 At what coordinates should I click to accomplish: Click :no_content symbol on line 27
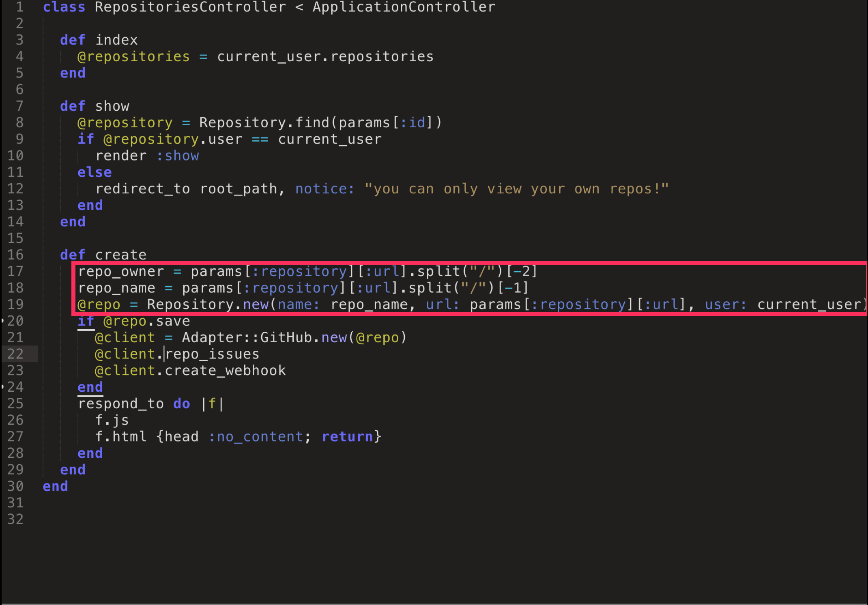256,437
